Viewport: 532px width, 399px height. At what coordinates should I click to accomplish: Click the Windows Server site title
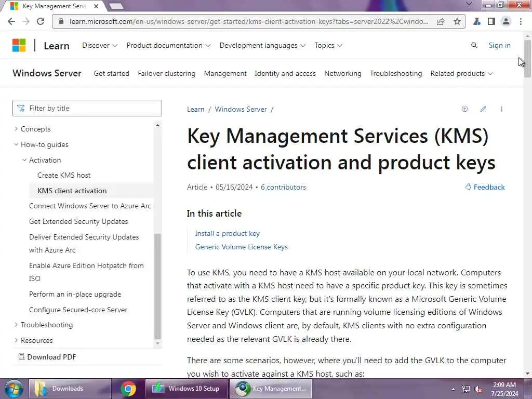(47, 73)
